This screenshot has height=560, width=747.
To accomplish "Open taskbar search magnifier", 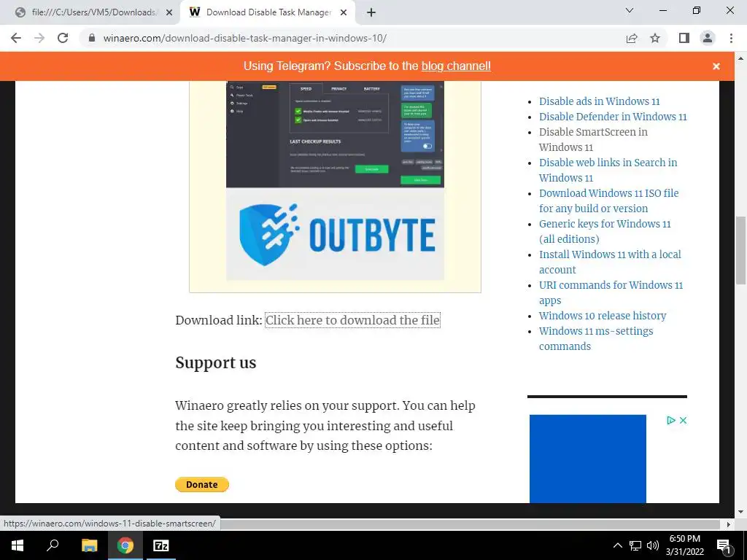I will 53,545.
